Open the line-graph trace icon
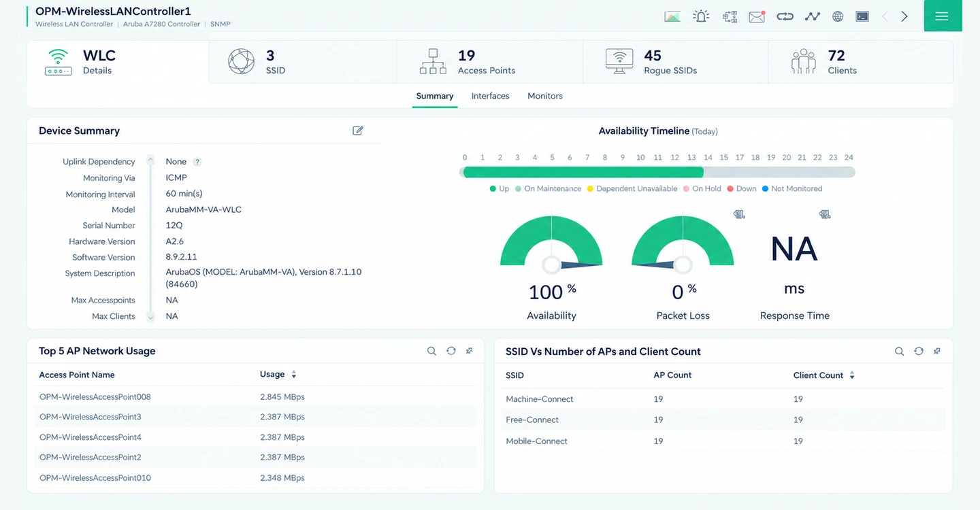 tap(812, 16)
